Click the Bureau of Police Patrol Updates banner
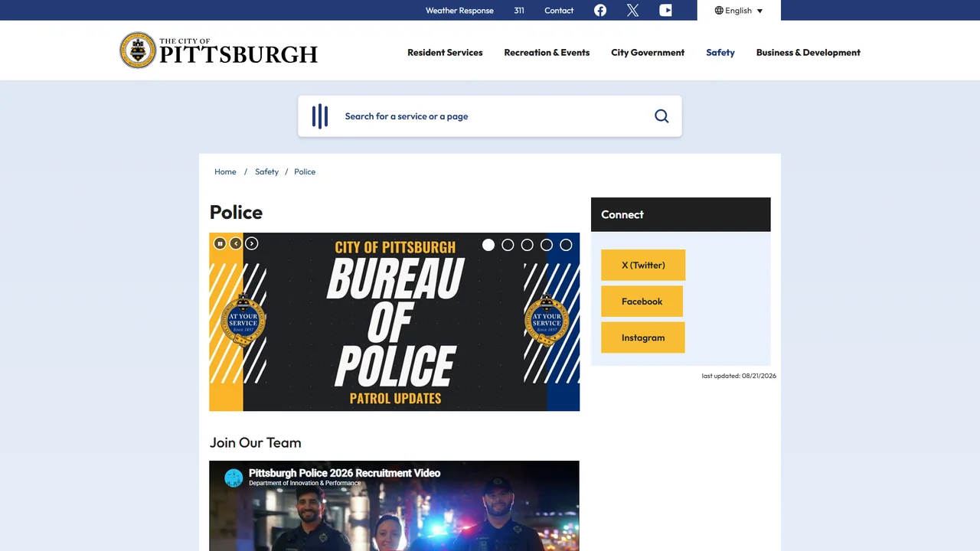This screenshot has height=551, width=980. click(394, 322)
